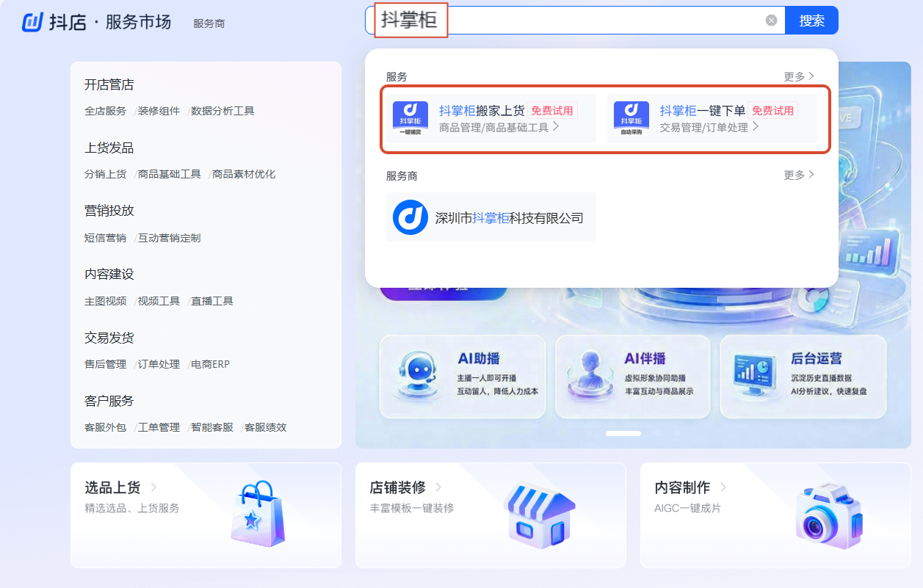
Task: Select 电商ERP in the sidebar
Action: click(x=211, y=364)
